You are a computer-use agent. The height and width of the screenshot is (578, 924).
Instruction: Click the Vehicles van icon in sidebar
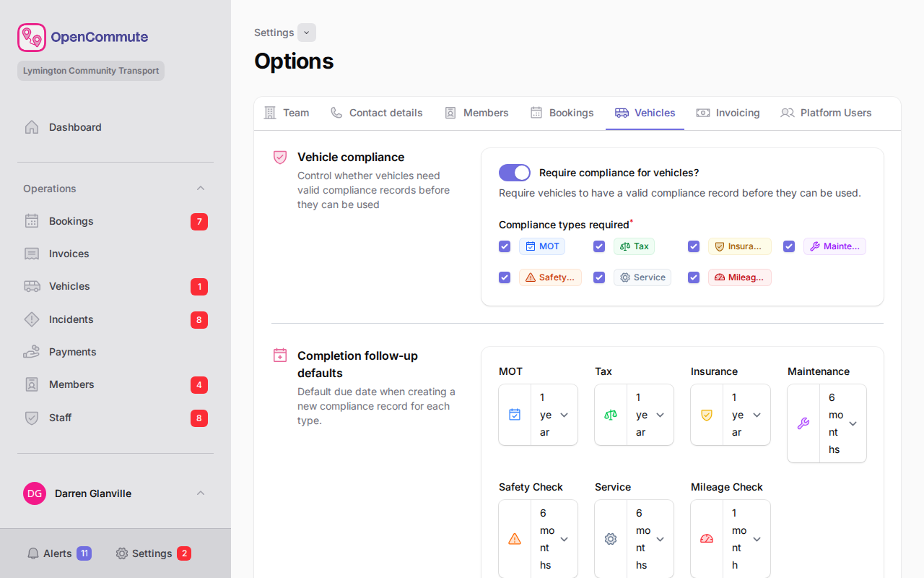(32, 286)
